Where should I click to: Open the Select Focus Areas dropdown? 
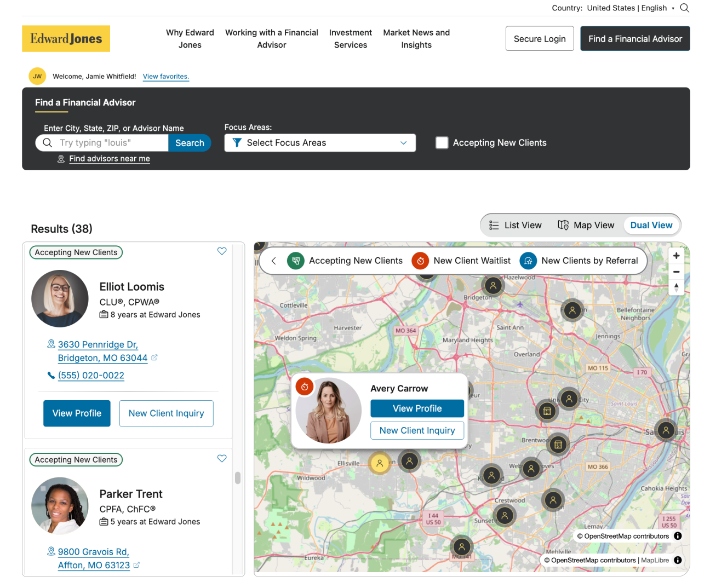tap(320, 143)
